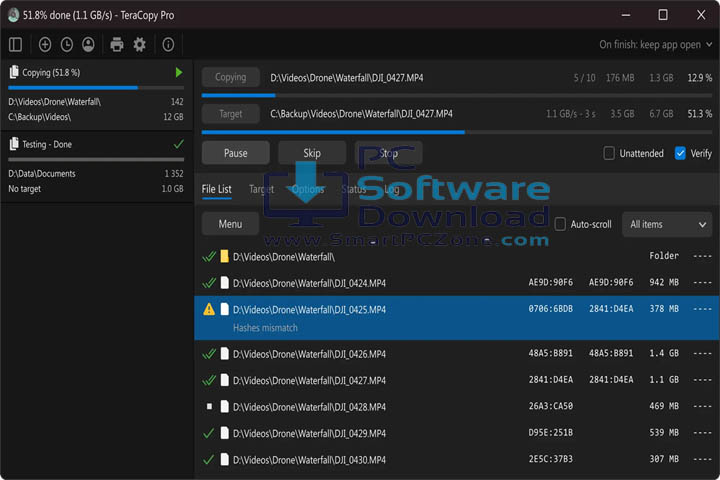720x480 pixels.
Task: Click the checkmark beside DJI_0429.MP4
Action: coord(208,433)
